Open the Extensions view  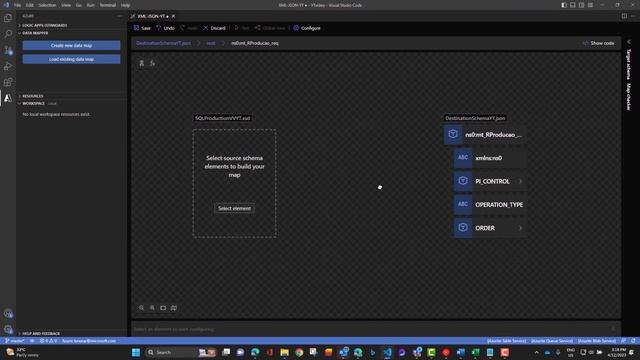pyautogui.click(x=8, y=82)
